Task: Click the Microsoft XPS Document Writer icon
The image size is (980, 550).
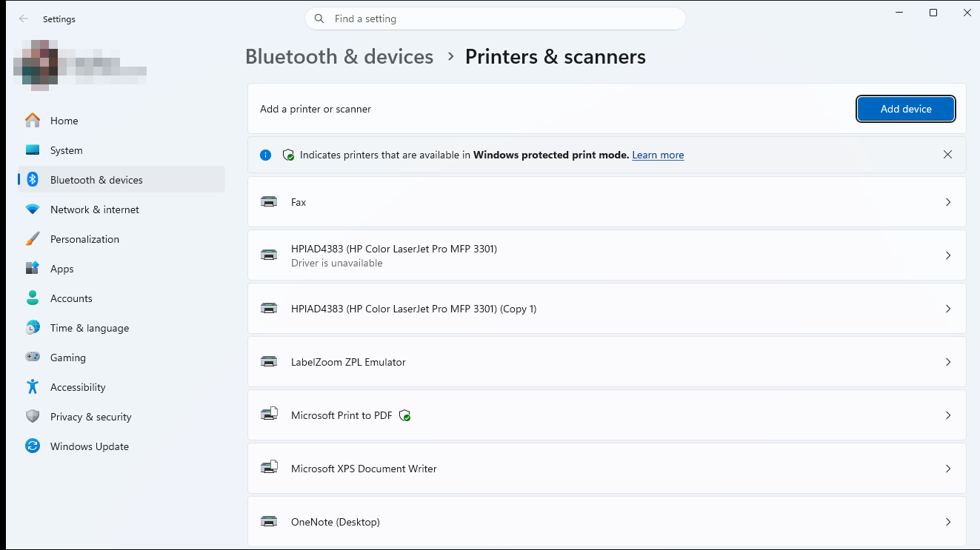Action: tap(270, 469)
